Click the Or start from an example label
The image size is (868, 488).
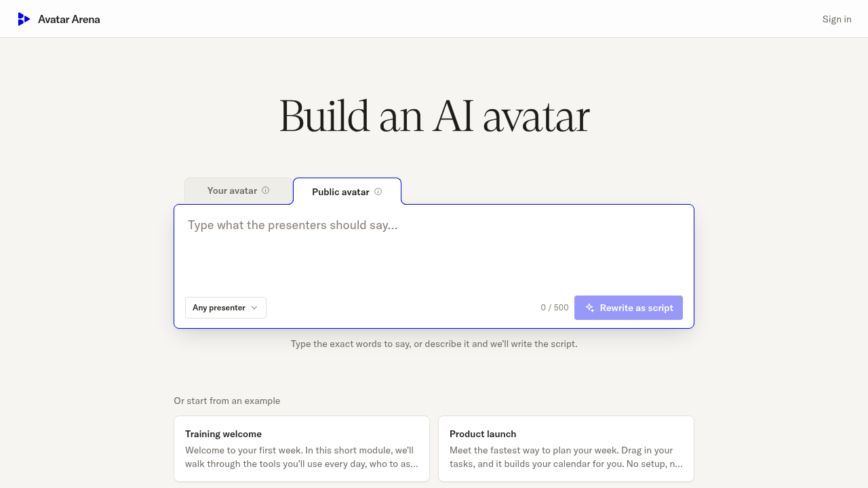click(x=226, y=401)
